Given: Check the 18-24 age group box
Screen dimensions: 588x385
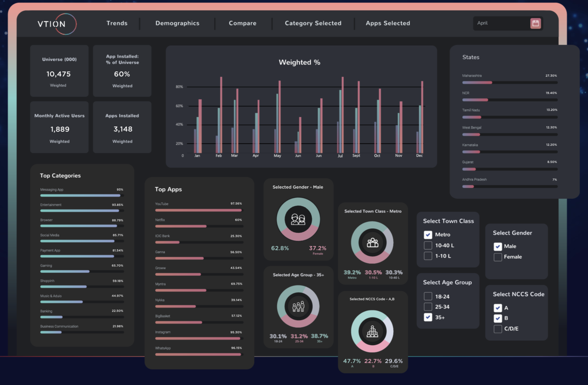Looking at the screenshot, I should point(428,296).
